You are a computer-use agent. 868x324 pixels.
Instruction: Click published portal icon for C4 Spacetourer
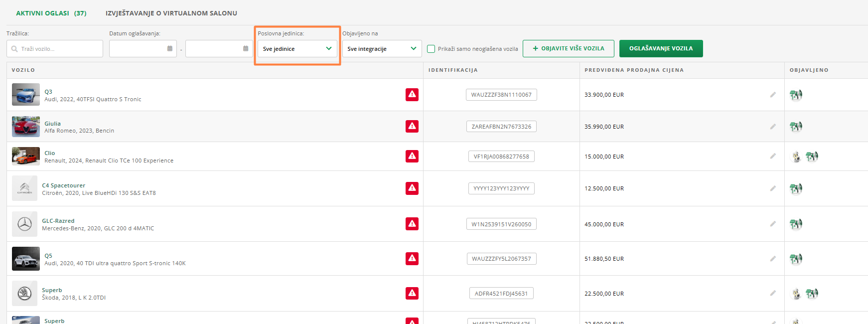coord(796,188)
